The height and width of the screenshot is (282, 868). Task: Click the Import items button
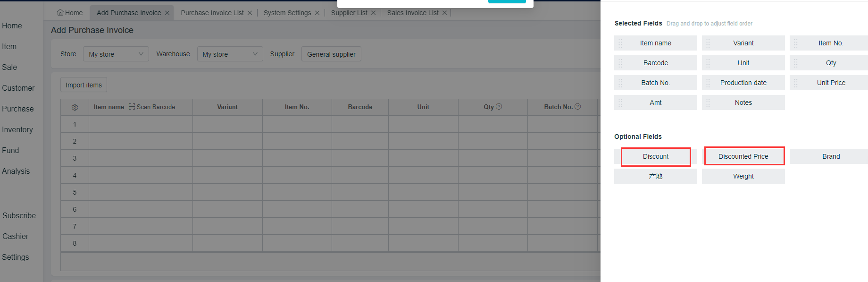point(83,85)
